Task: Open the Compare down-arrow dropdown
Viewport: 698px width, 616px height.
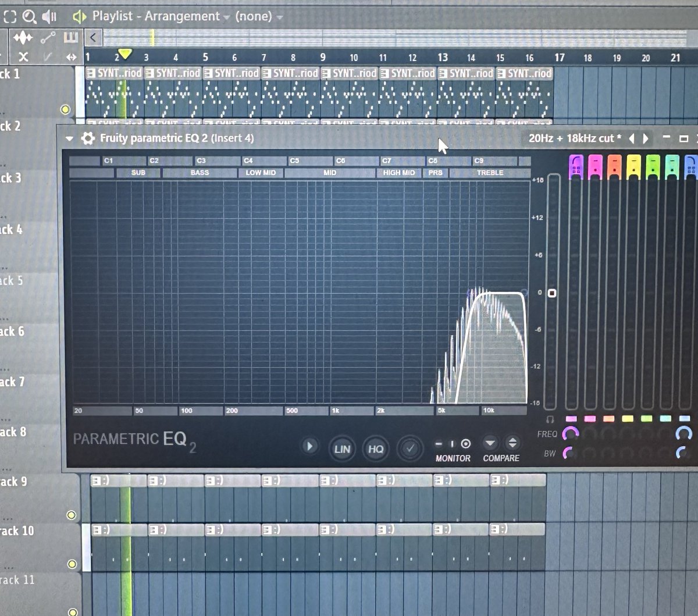Action: [490, 443]
